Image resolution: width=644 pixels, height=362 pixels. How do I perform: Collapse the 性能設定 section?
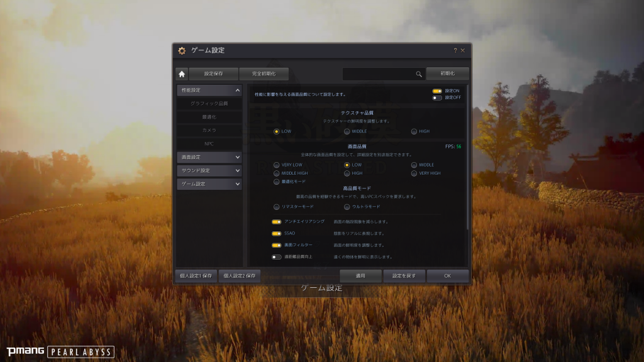click(x=209, y=90)
